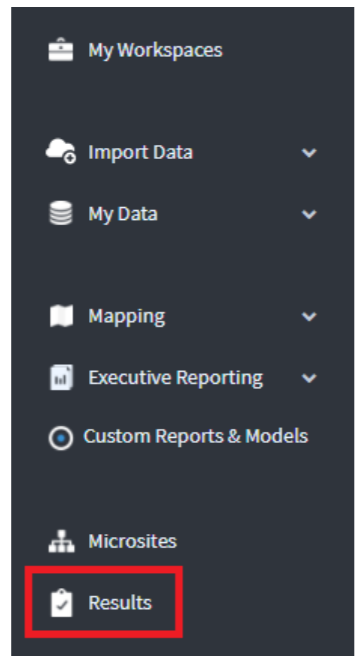363x667 pixels.
Task: Select Import Data label in sidebar
Action: click(x=140, y=152)
